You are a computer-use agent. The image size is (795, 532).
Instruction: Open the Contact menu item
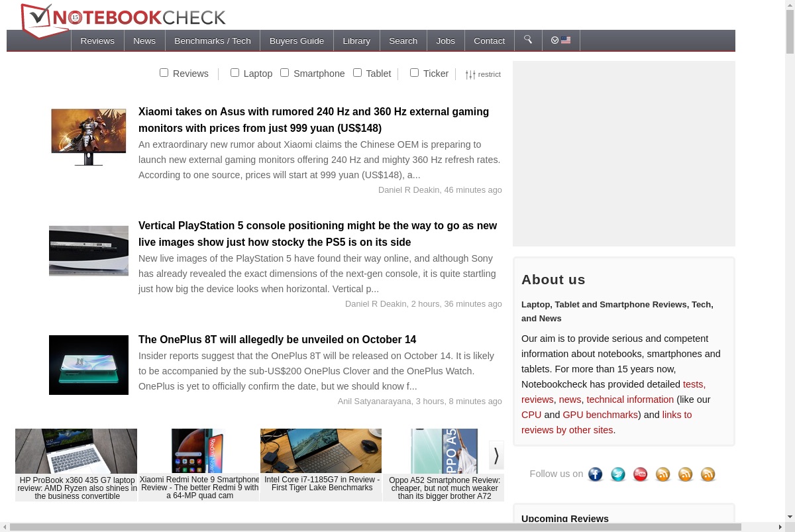click(490, 40)
